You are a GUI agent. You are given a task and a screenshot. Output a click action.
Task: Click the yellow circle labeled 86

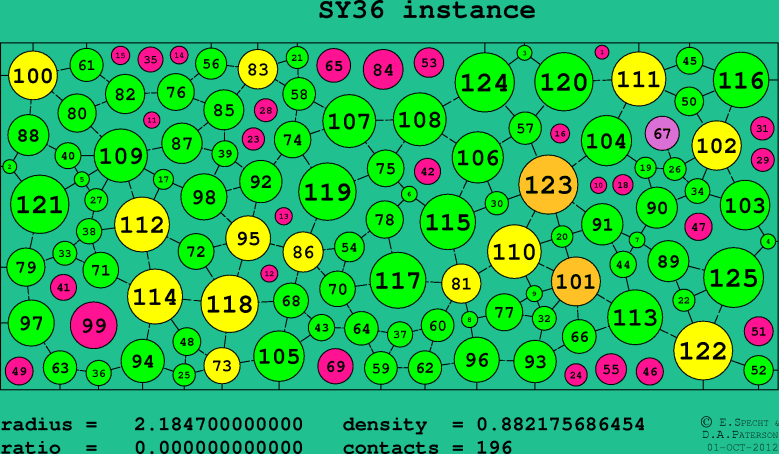pos(303,252)
